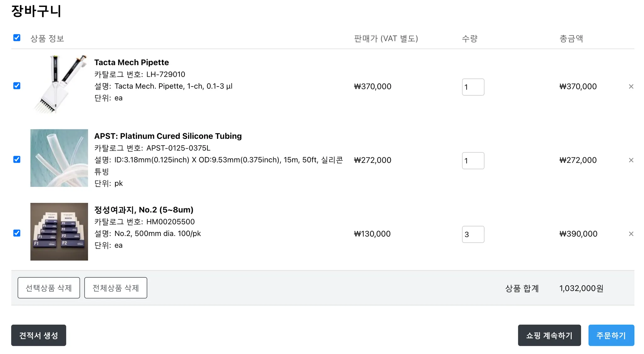The height and width of the screenshot is (354, 644).
Task: Deselect the 정성여과지 No.2 item checkbox
Action: point(17,233)
